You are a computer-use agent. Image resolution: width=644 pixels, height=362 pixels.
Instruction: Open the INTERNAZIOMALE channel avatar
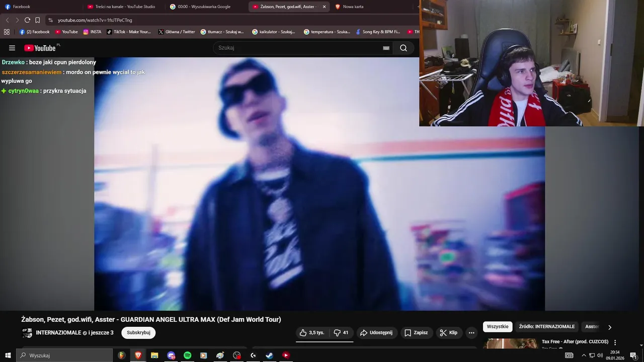pos(27,333)
